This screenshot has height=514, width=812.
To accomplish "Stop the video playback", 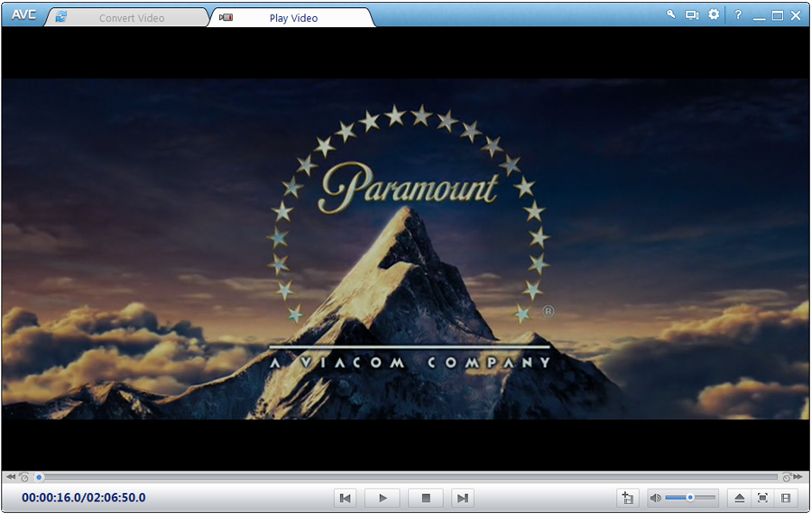I will pos(426,498).
